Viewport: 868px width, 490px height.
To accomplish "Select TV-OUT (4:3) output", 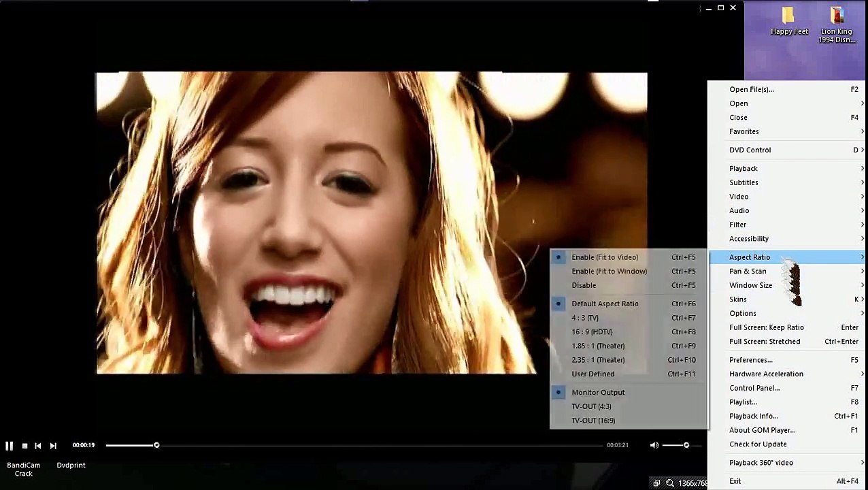I will click(x=629, y=406).
